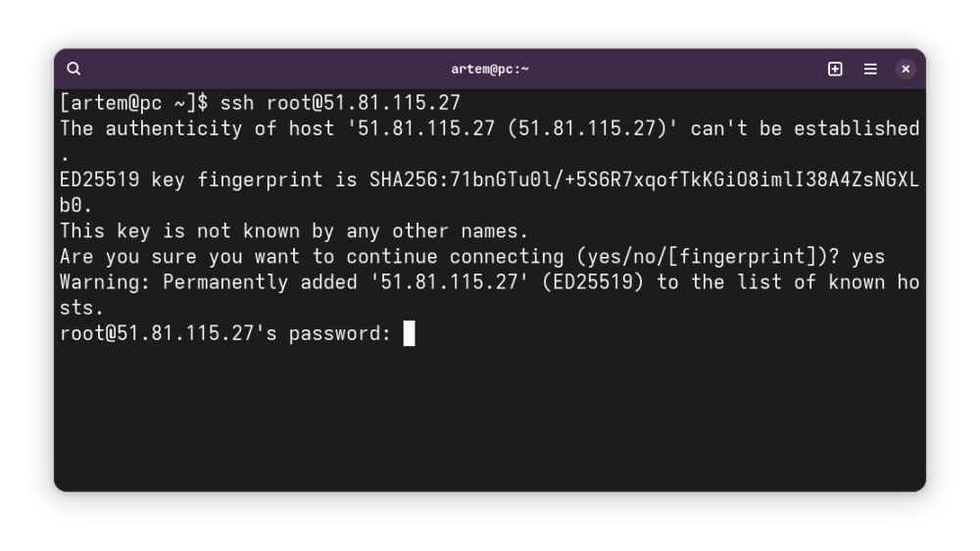
Task: Click 'ED25519 key fingerprint is' text
Action: (208, 180)
